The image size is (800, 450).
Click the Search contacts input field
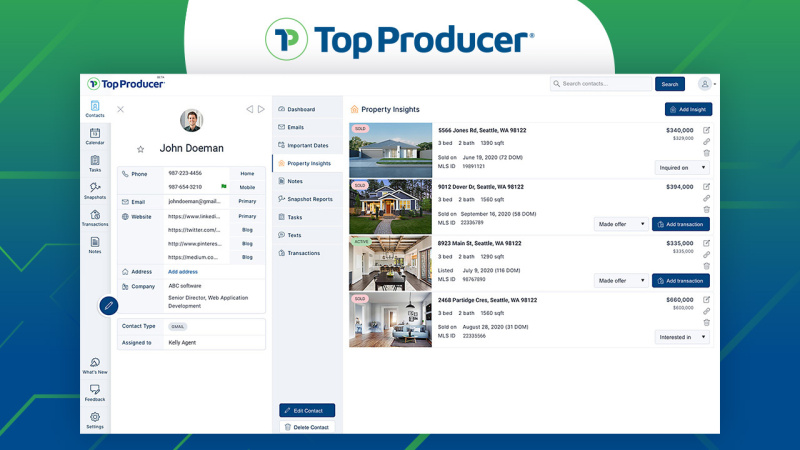[x=601, y=84]
